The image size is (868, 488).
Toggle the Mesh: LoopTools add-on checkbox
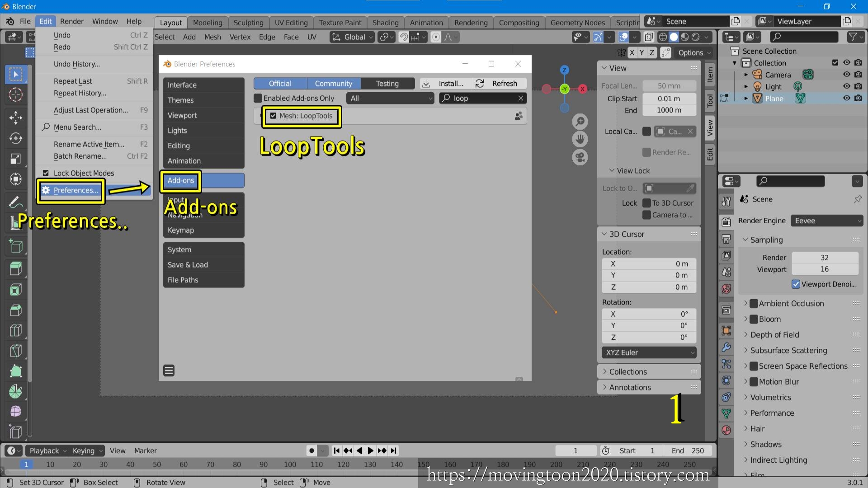pyautogui.click(x=273, y=116)
